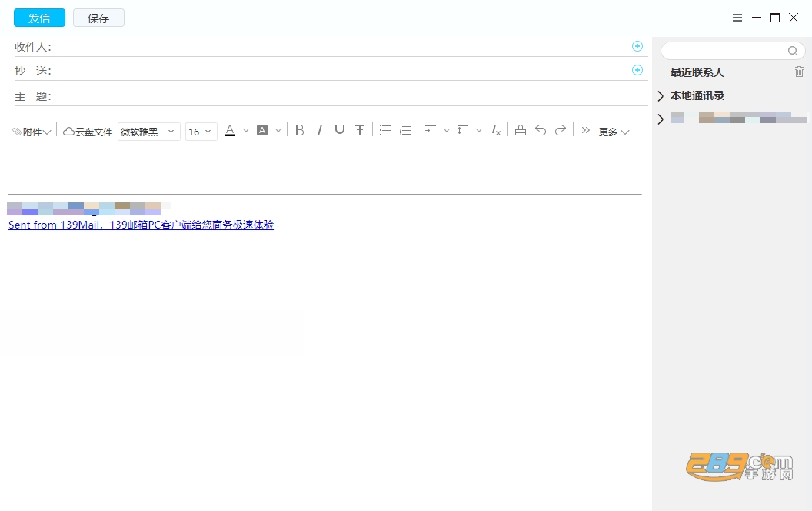Viewport: 812px width, 511px height.
Task: Click the Sent from 139Mail signature link
Action: tap(141, 225)
